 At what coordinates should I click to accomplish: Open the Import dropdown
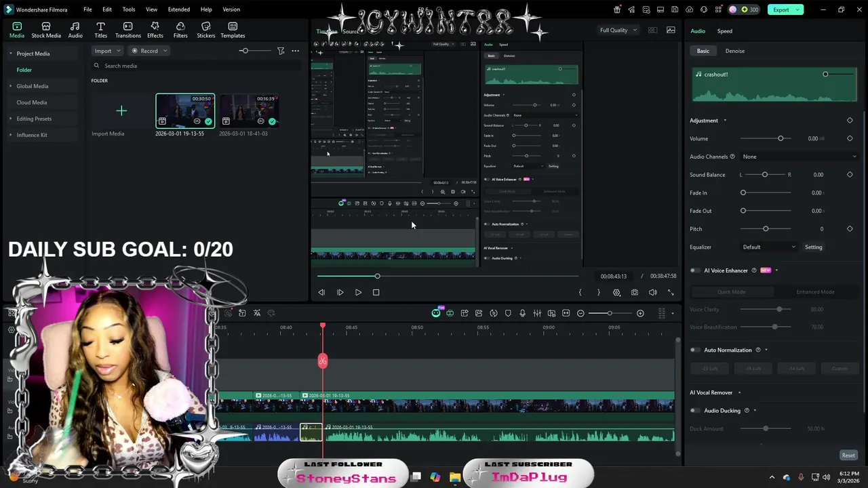107,51
